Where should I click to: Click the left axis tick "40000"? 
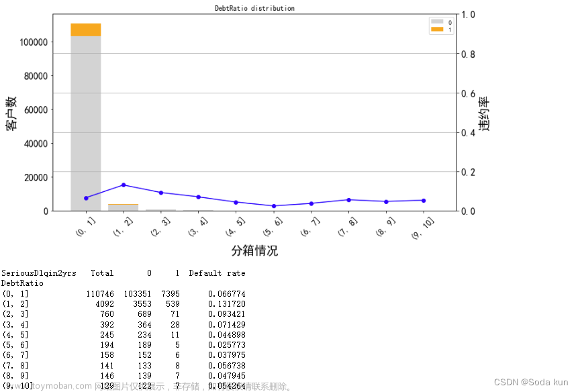click(36, 144)
